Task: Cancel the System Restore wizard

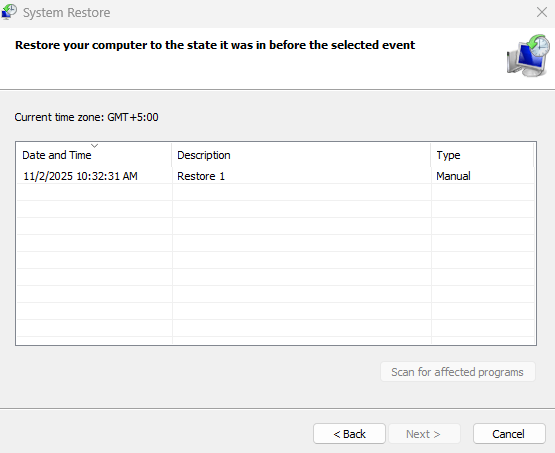Action: point(509,434)
